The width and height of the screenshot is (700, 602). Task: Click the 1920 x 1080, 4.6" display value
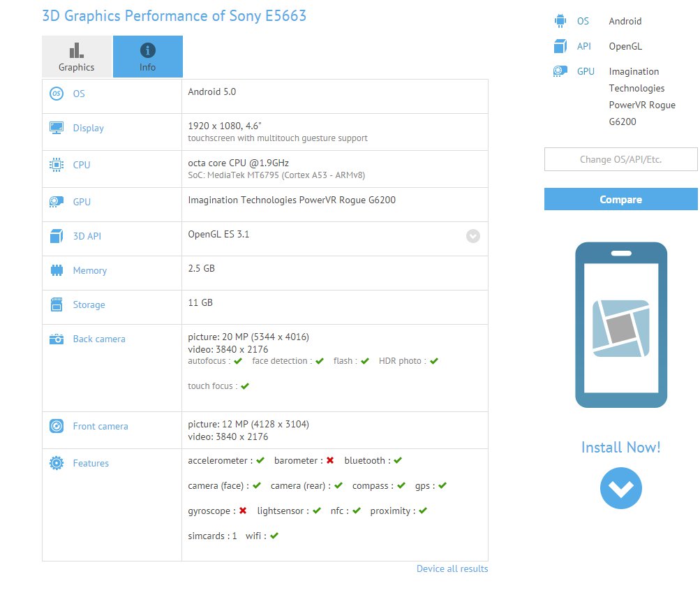click(225, 126)
